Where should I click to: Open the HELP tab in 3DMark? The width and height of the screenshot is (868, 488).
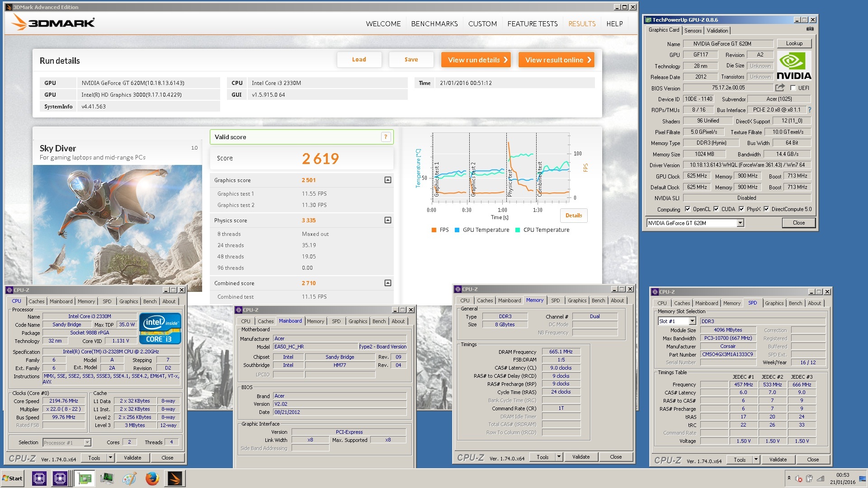[x=614, y=23]
